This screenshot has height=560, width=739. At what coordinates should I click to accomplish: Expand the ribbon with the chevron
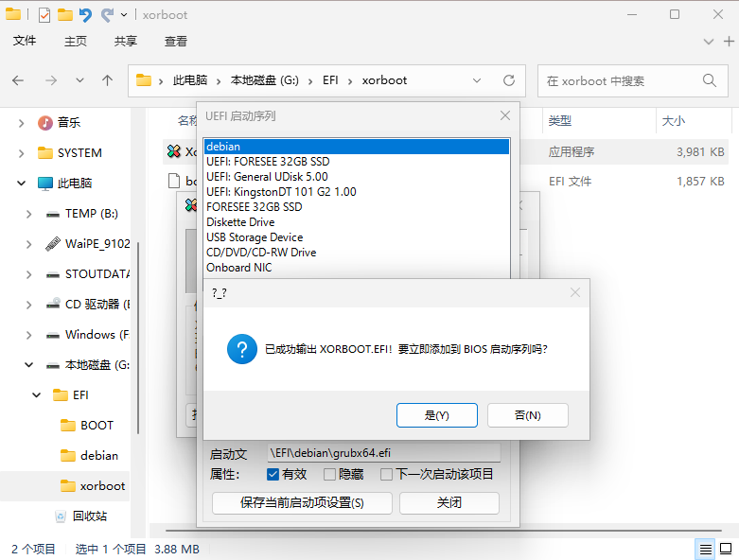coord(709,42)
